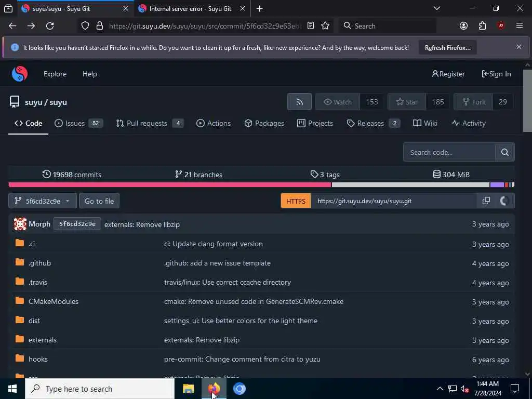Click the Search code input field
Viewport: 532px width, 399px height.
click(x=449, y=152)
